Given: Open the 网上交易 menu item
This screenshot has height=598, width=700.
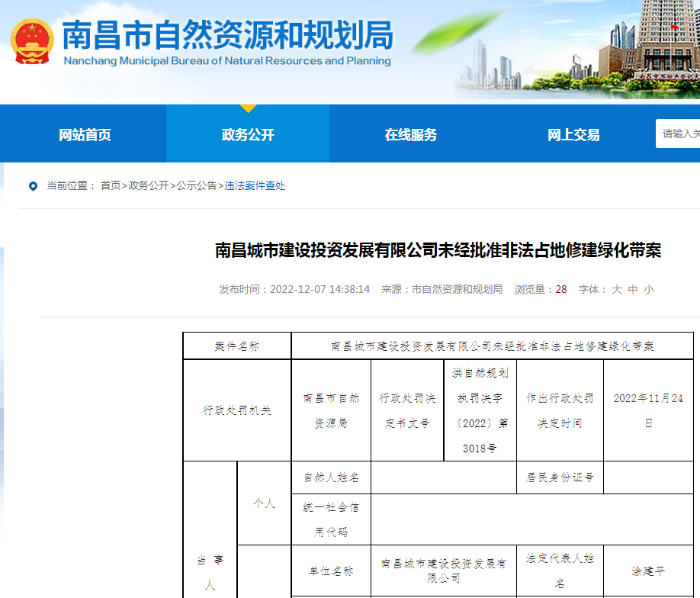Looking at the screenshot, I should point(573,134).
